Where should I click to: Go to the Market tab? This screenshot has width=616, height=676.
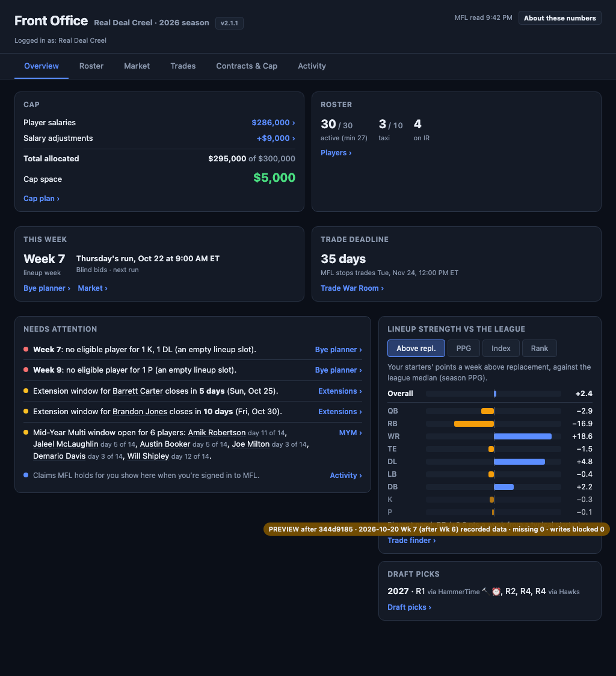tap(137, 66)
